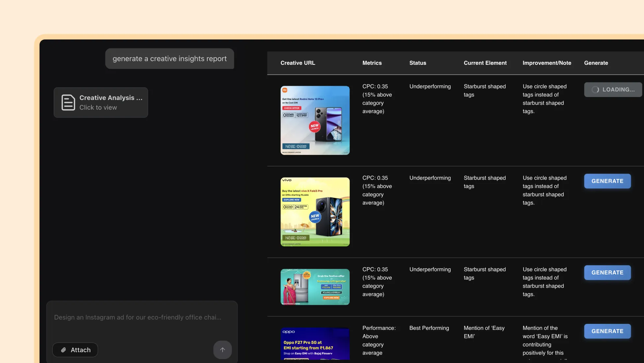Viewport: 644px width, 363px height.
Task: Select 'Starburst shaped tags' in vivo row
Action: pyautogui.click(x=485, y=182)
